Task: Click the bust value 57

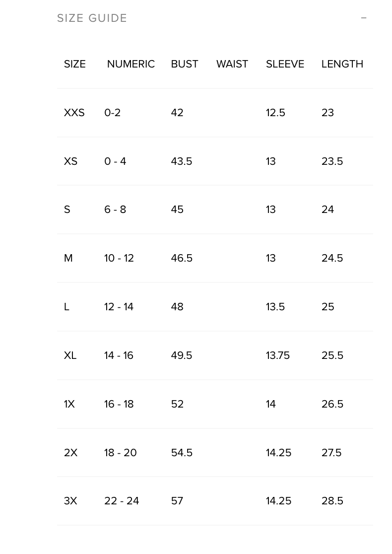Action: point(177,501)
